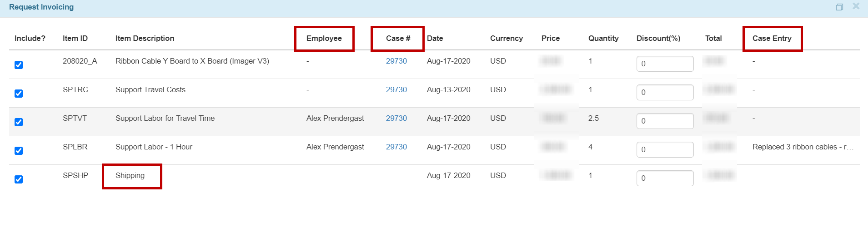This screenshot has width=868, height=228.
Task: Toggle Include checkbox for SPTVT row
Action: click(x=19, y=122)
